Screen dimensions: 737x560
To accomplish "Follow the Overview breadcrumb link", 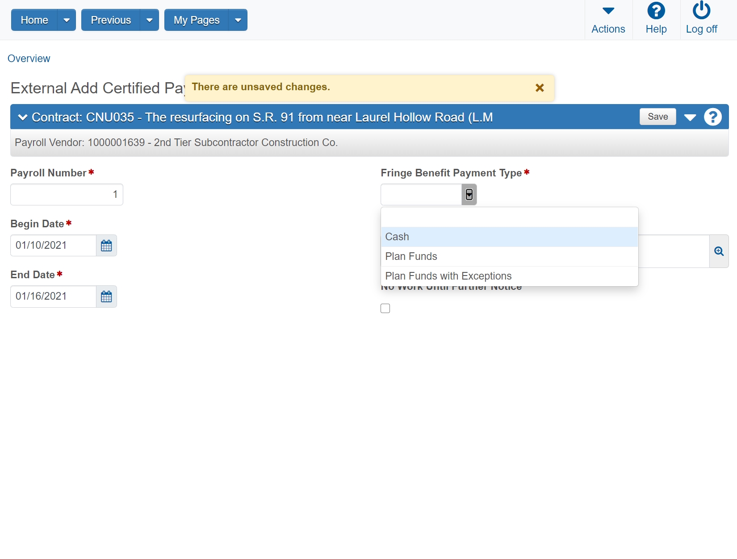I will pyautogui.click(x=29, y=59).
